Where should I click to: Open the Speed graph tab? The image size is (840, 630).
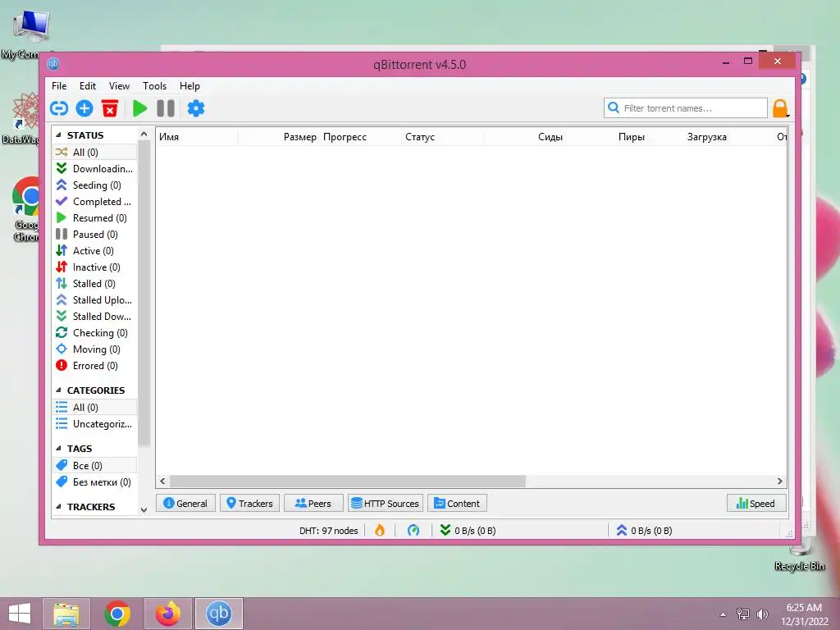click(756, 503)
